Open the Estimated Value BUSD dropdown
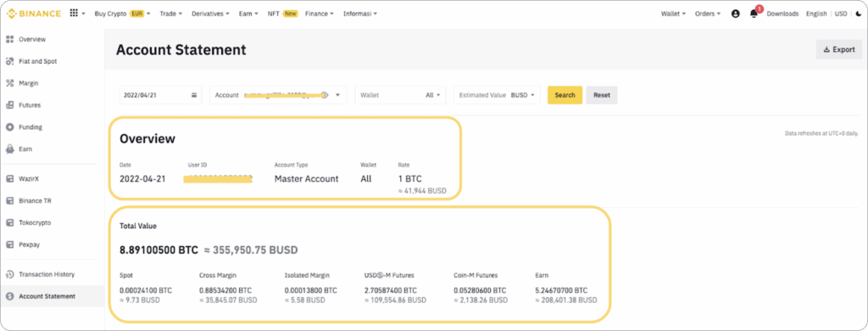Screen dimensions: 868x331 pos(497,95)
